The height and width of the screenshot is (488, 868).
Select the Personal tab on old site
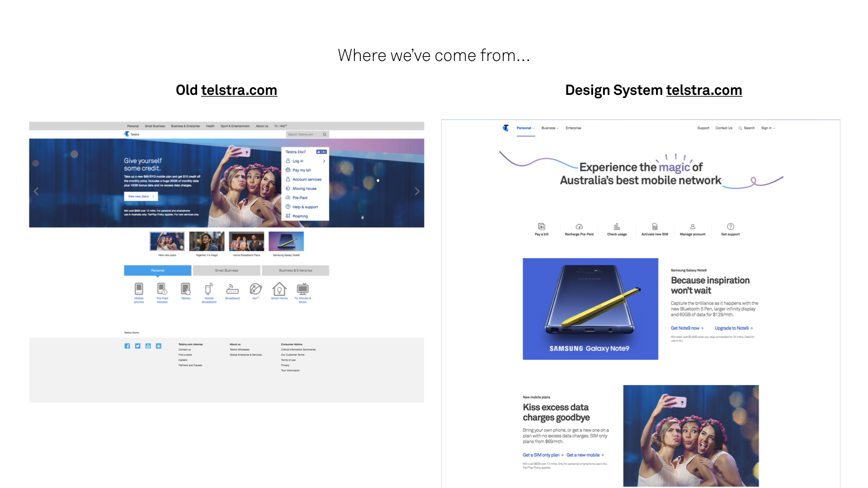point(158,270)
